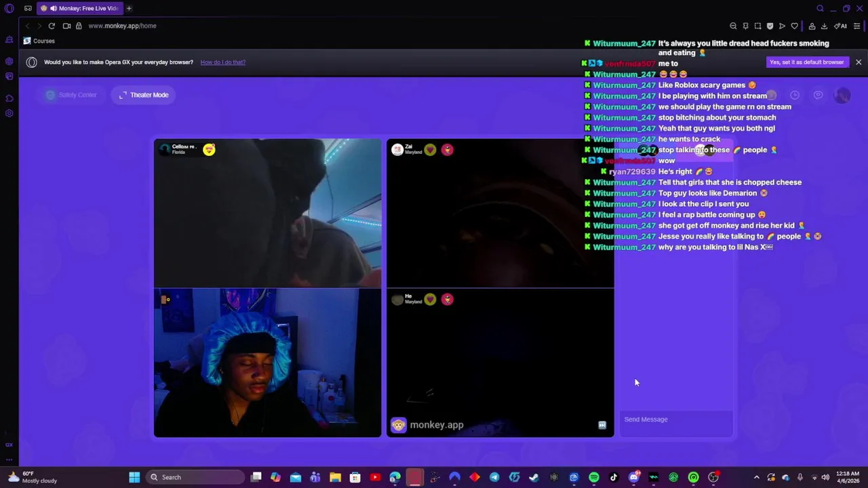This screenshot has height=488, width=868.
Task: Open the tab islands workspace icon
Action: tap(28, 8)
